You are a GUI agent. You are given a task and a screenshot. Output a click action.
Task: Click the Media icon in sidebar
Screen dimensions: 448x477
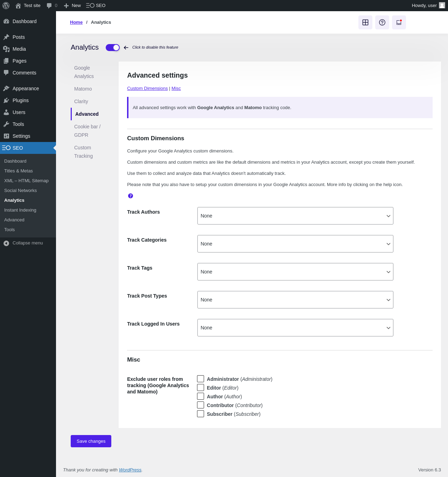click(x=6, y=49)
